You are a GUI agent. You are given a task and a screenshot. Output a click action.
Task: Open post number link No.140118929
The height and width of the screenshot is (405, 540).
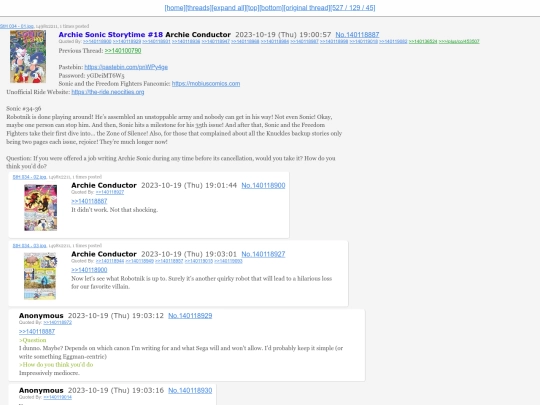tap(190, 316)
